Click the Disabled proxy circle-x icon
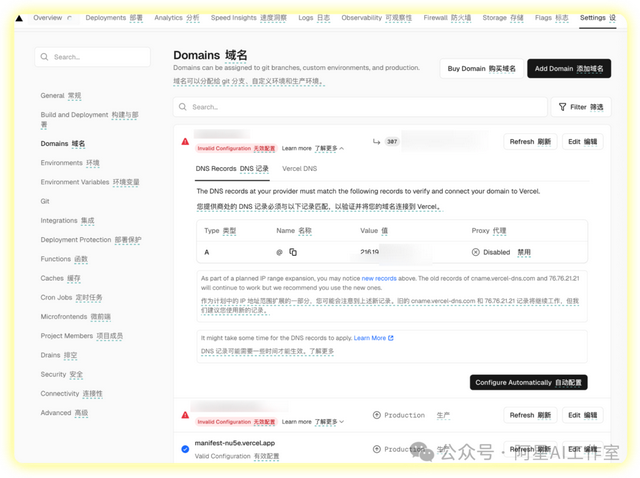Screen dimensions: 640x478 point(476,252)
